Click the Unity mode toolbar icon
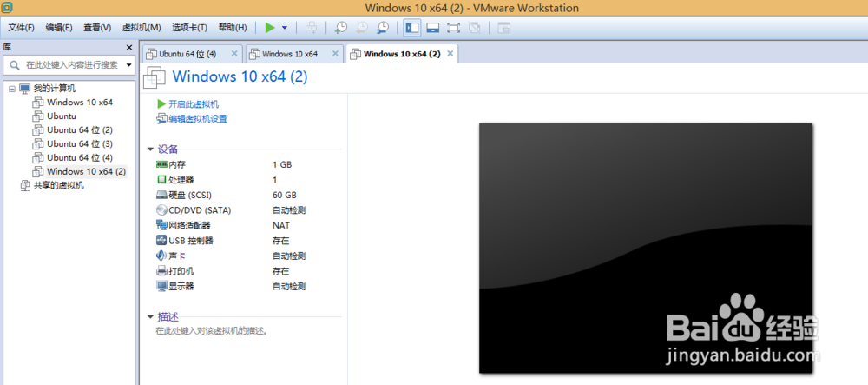Screen dimensions: 868x385 475,28
